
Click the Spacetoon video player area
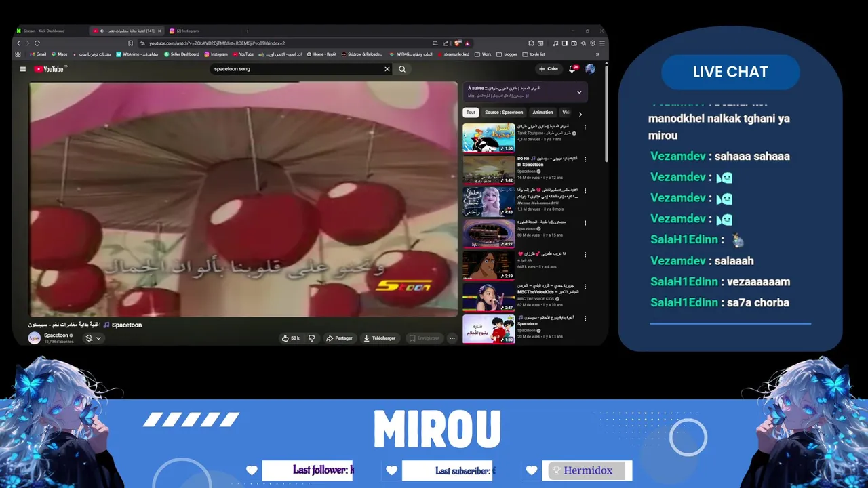(x=243, y=199)
